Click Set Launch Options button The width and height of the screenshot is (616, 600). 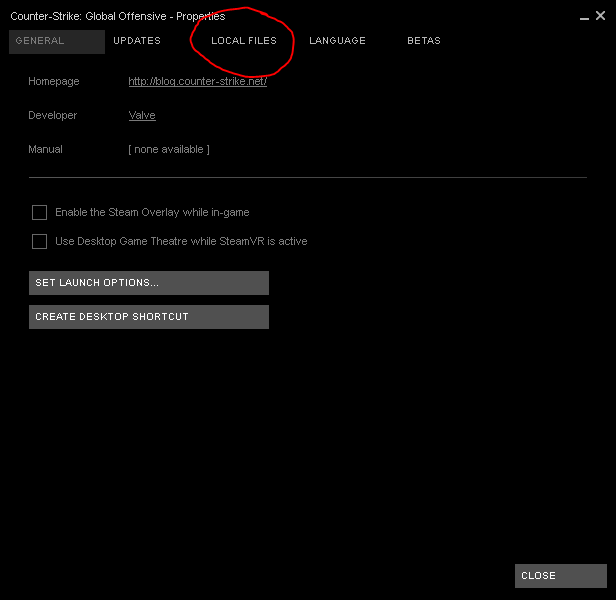pos(149,283)
